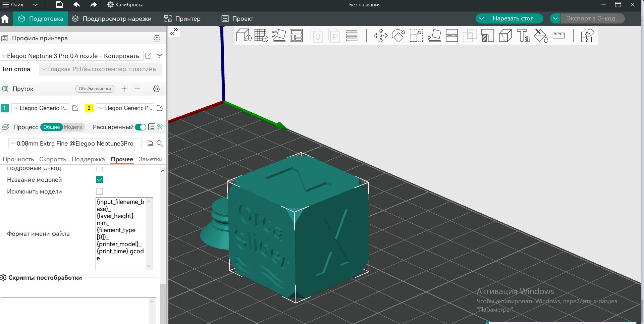This screenshot has height=324, width=644.
Task: Click the Объём очистки button
Action: point(95,89)
